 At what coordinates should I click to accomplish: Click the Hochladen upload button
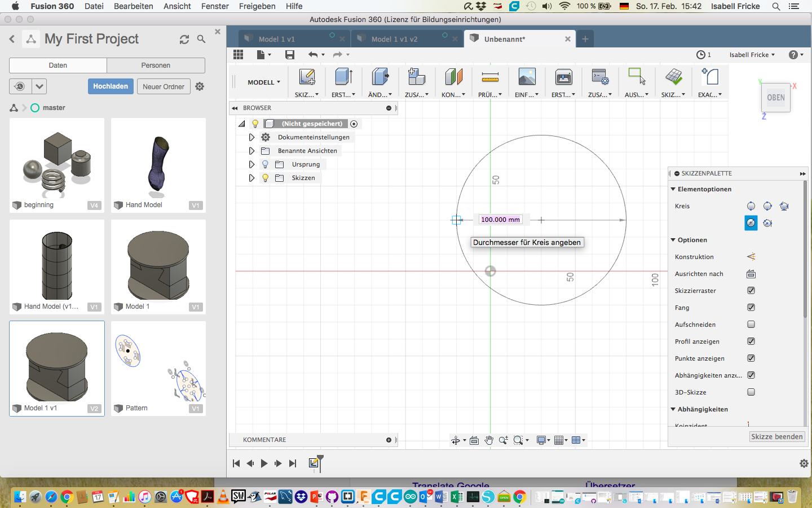[111, 86]
